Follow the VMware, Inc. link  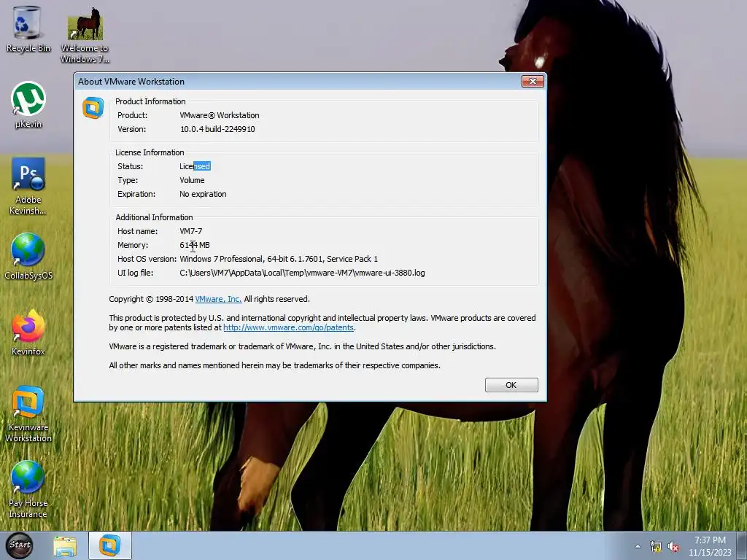(x=218, y=299)
